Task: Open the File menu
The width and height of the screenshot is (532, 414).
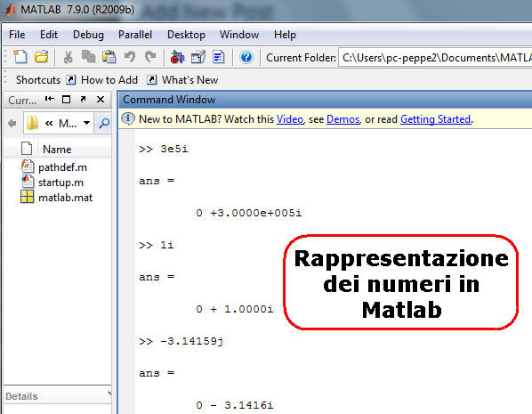Action: click(x=17, y=35)
